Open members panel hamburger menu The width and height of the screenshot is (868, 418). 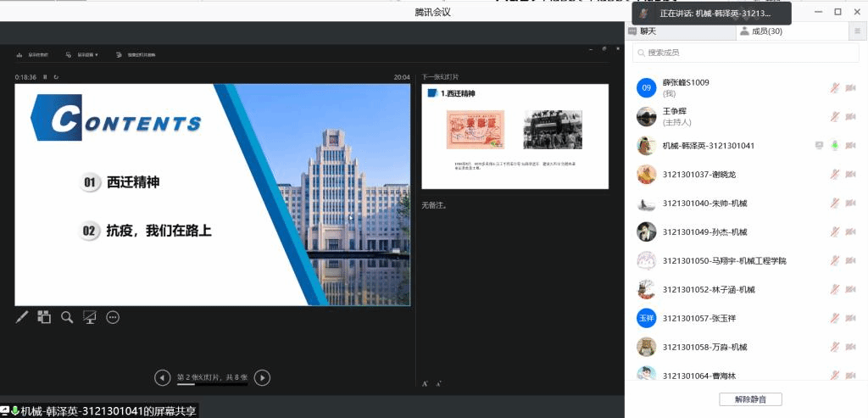(x=857, y=31)
